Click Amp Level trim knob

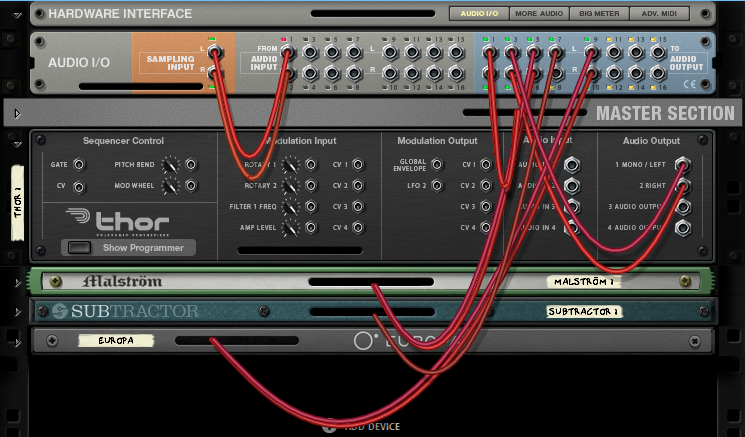coord(291,228)
